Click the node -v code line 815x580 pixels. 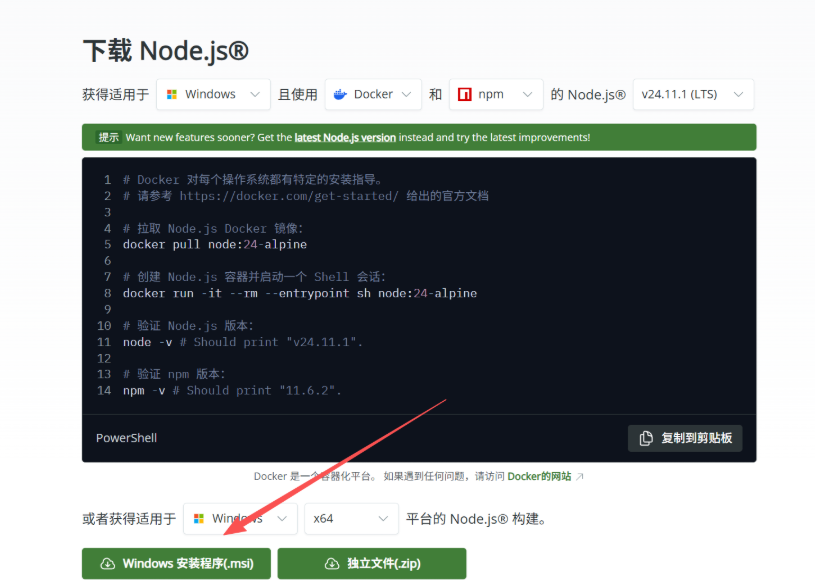pyautogui.click(x=243, y=342)
